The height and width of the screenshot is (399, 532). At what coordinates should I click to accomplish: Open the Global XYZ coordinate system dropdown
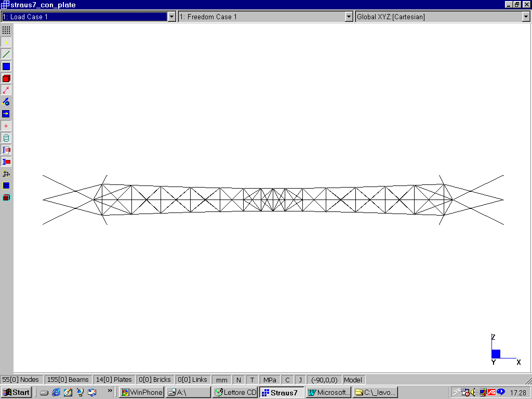pos(526,17)
